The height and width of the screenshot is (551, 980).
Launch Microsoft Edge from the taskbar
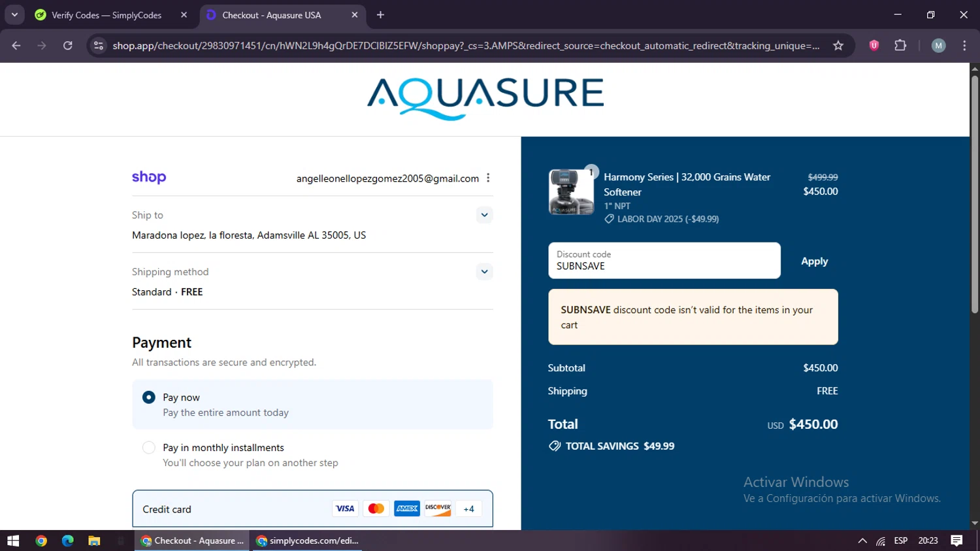pos(67,541)
